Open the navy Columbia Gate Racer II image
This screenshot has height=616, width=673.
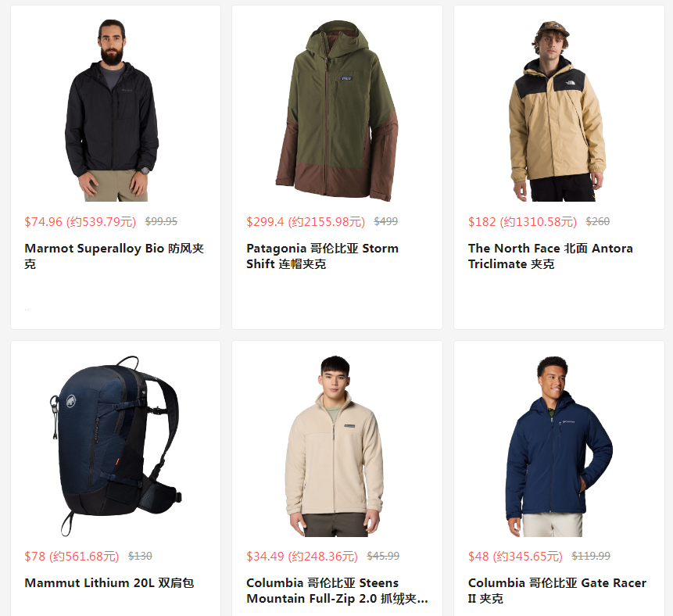[559, 446]
